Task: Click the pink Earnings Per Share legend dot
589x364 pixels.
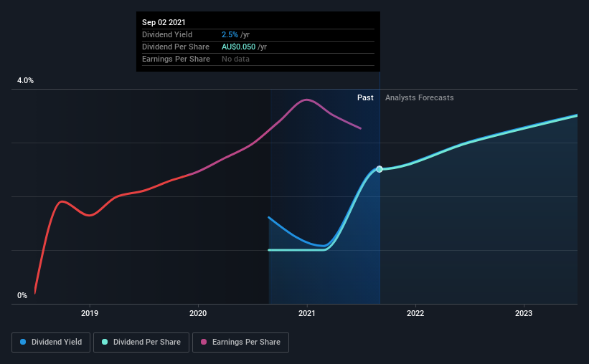Action: tap(204, 342)
